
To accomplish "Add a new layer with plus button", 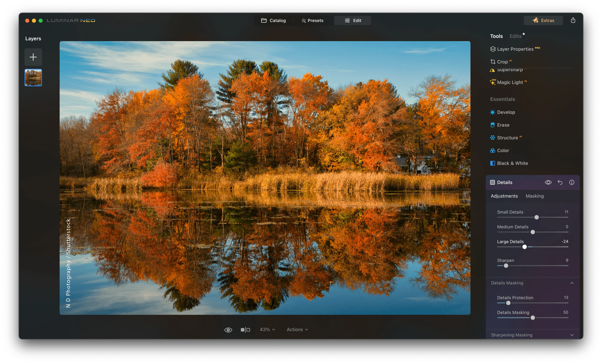I will [x=33, y=57].
